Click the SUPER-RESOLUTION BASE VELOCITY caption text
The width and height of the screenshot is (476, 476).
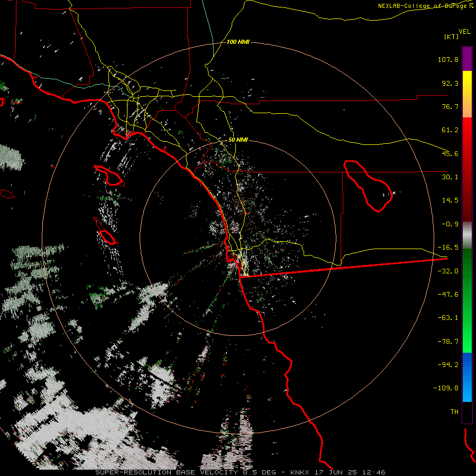(167, 472)
